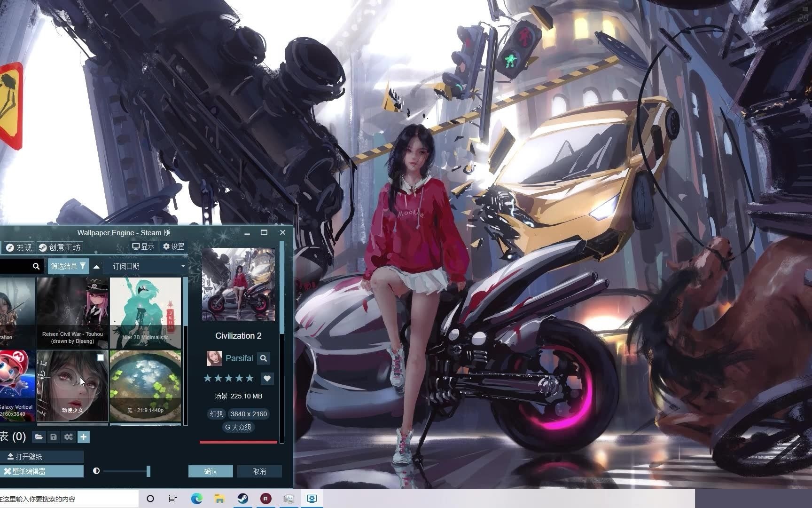The image size is (812, 508).
Task: Open the 订阅日期 sort dropdown
Action: tap(147, 266)
